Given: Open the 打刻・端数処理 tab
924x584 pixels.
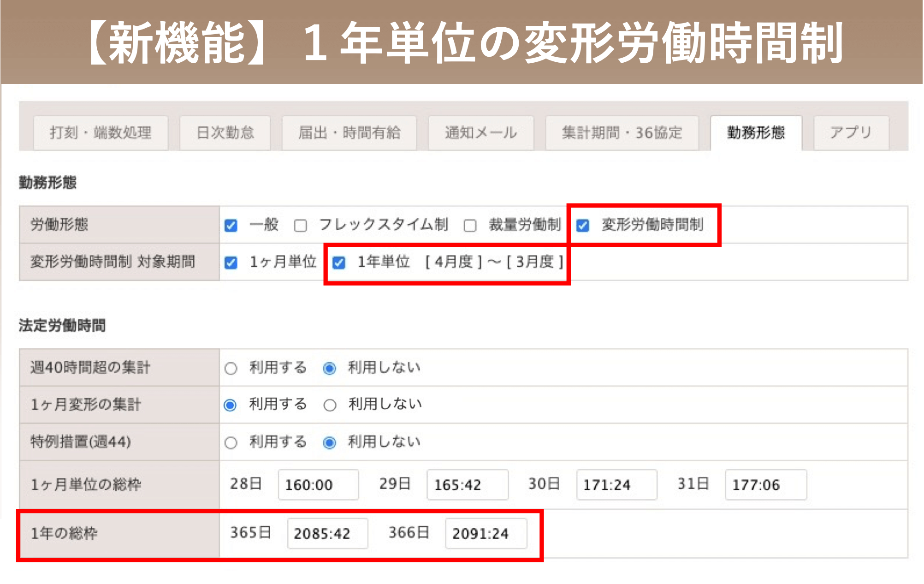Looking at the screenshot, I should 101,133.
